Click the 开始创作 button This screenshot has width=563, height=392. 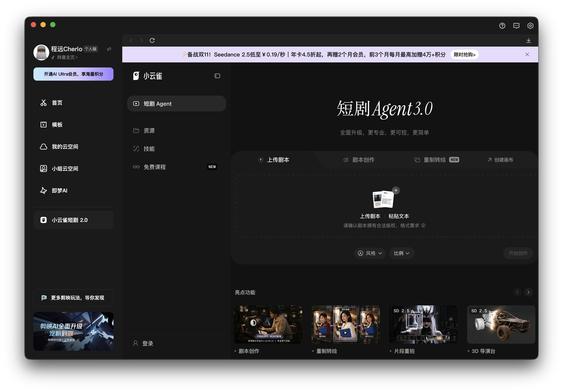click(518, 253)
